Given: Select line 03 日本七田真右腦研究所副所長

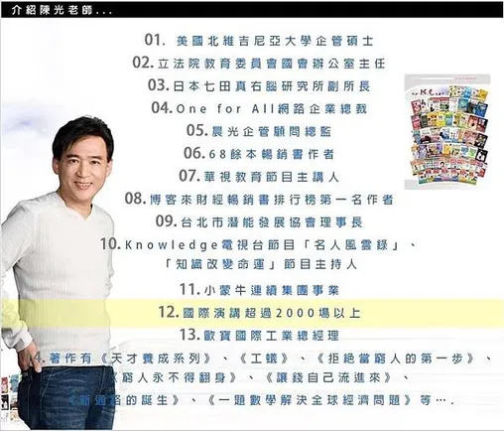Looking at the screenshot, I should 259,85.
